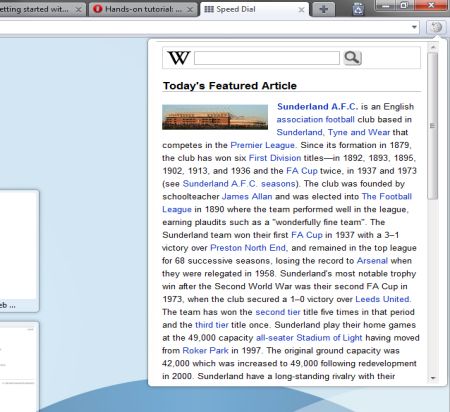Open the Preston North End link
This screenshot has height=412, width=450.
click(x=248, y=248)
